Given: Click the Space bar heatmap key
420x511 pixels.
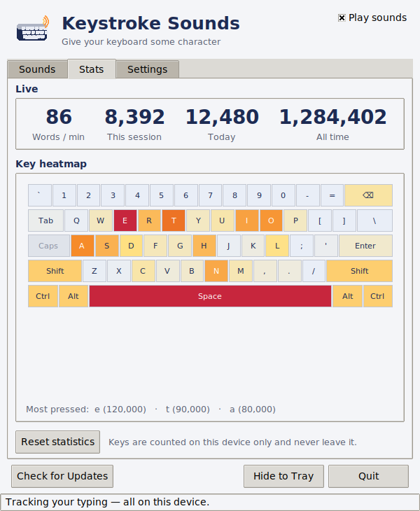Looking at the screenshot, I should [210, 296].
